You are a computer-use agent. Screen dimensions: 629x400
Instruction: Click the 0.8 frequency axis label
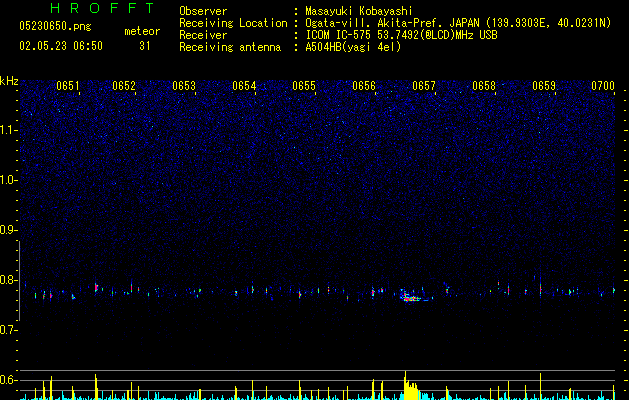[8, 280]
